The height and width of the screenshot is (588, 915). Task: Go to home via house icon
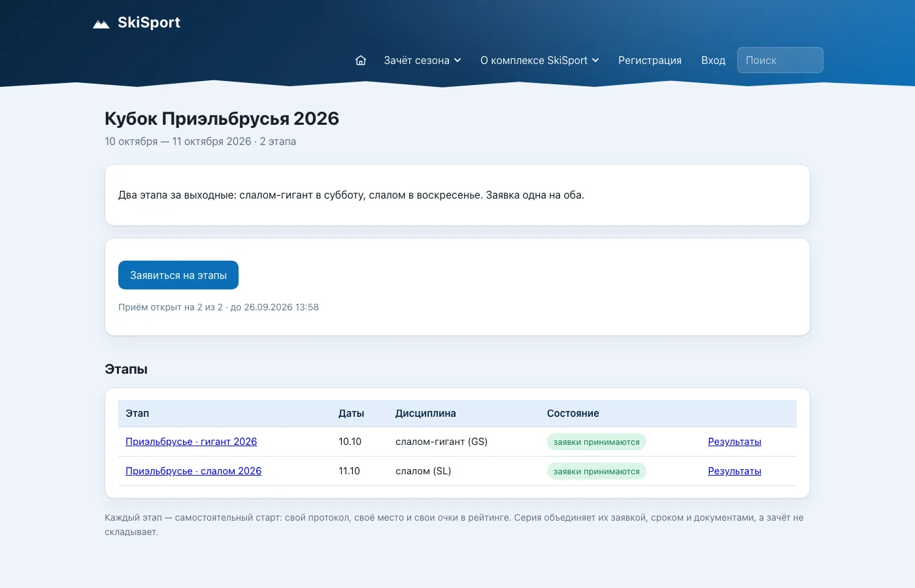pos(361,60)
